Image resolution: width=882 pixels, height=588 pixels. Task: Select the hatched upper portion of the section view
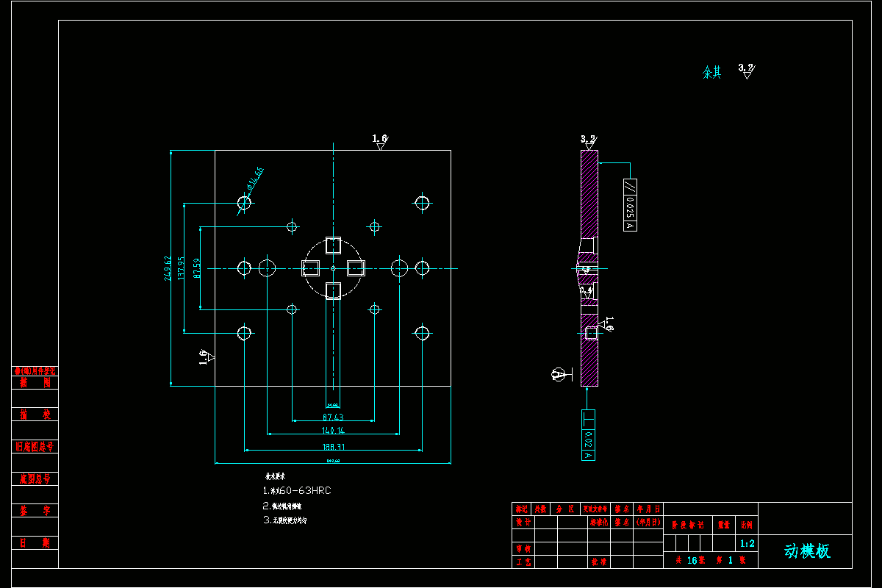click(x=589, y=195)
